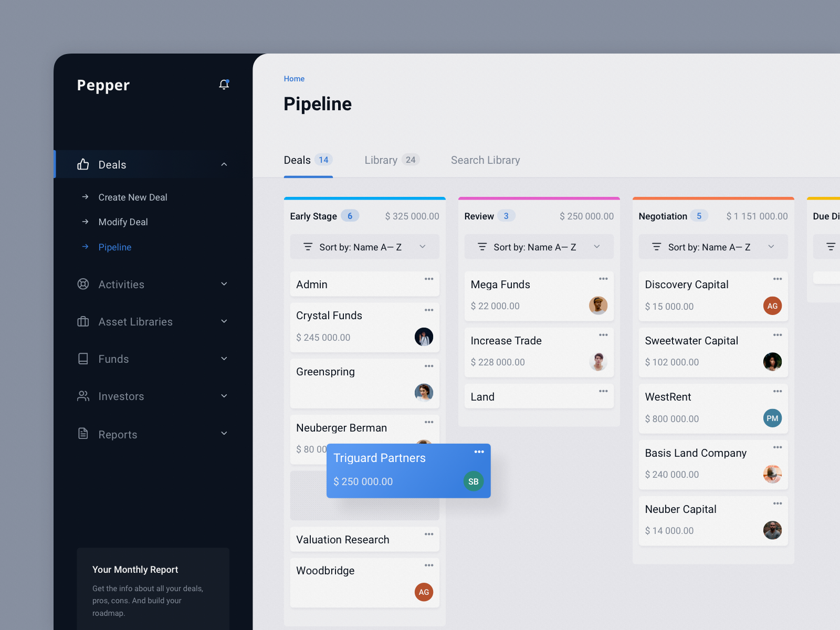Click the Deals thumbs-up icon
The height and width of the screenshot is (630, 840).
click(x=83, y=164)
